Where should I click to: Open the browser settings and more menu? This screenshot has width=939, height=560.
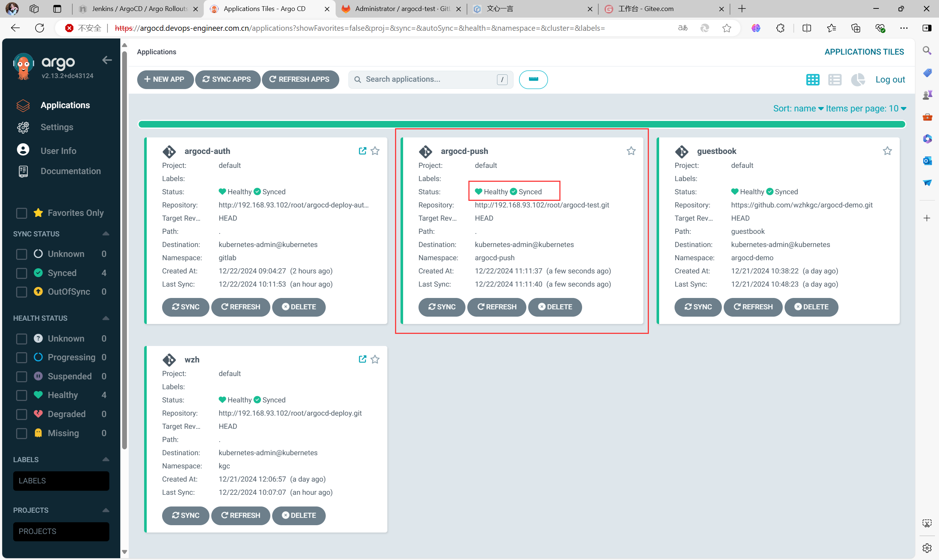pyautogui.click(x=903, y=28)
